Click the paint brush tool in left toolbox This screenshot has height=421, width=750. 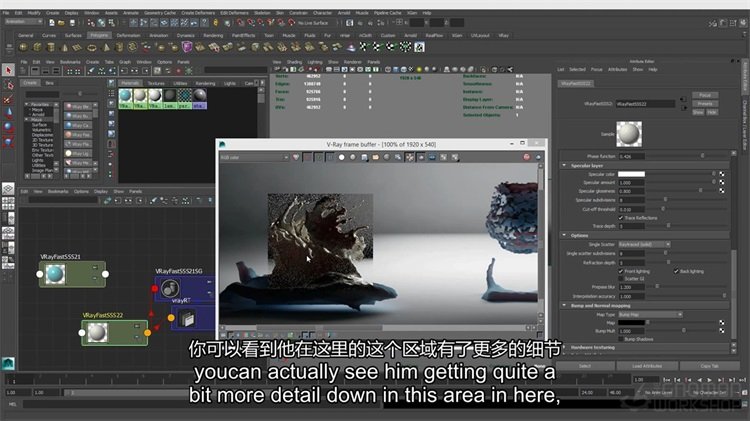[8, 100]
